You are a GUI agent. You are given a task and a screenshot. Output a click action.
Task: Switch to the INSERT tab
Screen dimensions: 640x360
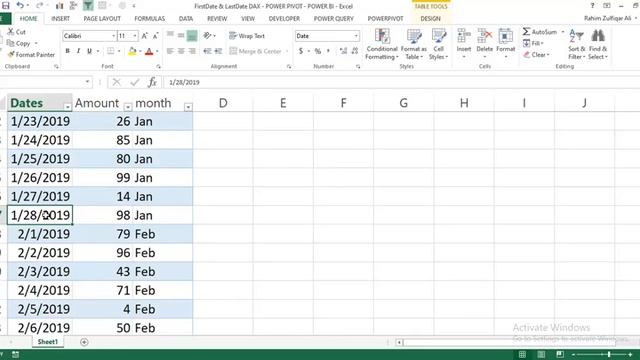tap(60, 18)
